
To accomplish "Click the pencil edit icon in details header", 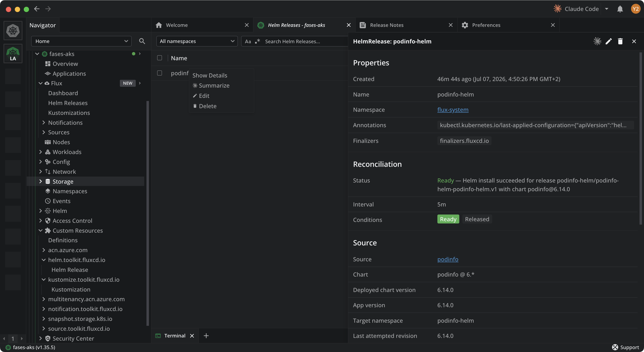I will click(x=609, y=41).
